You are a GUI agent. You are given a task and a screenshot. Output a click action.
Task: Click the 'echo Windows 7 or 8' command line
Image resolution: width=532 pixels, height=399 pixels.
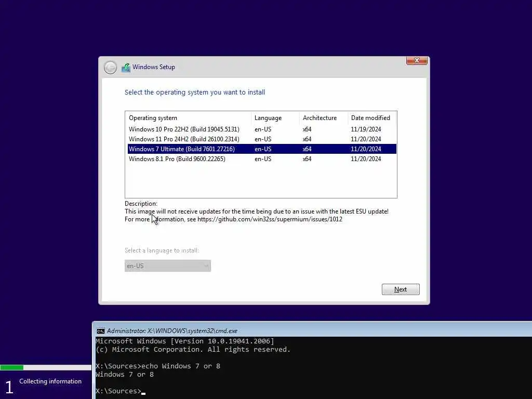tap(158, 366)
